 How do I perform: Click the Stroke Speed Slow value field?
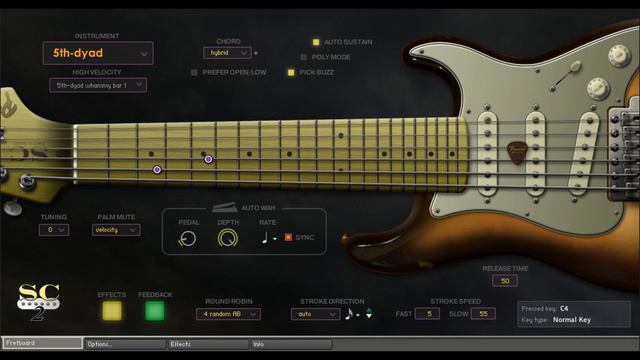pos(483,313)
